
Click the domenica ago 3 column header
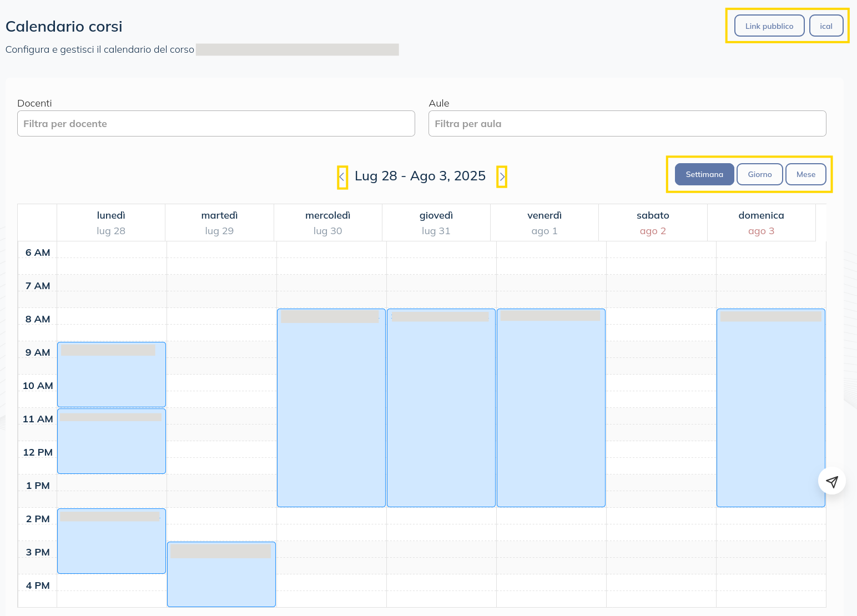(x=761, y=222)
